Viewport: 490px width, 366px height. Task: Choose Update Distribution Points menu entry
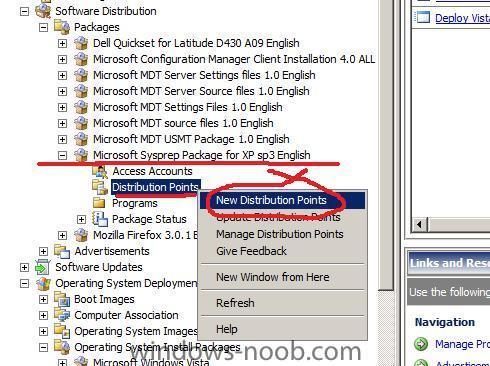pyautogui.click(x=282, y=217)
